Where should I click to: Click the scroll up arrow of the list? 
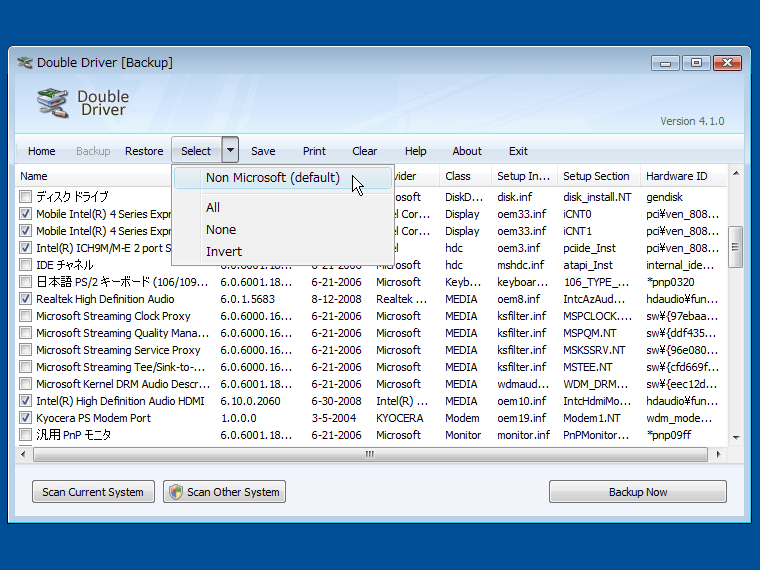(x=736, y=174)
